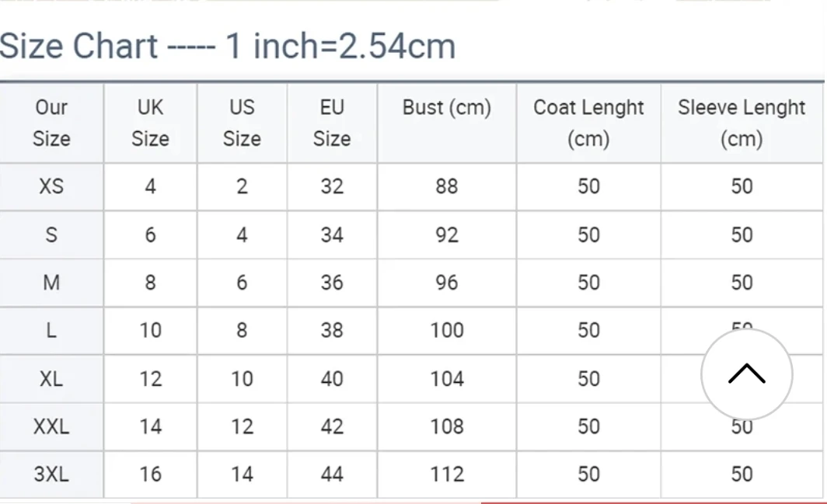
Task: Click the US Size column header
Action: tap(242, 123)
